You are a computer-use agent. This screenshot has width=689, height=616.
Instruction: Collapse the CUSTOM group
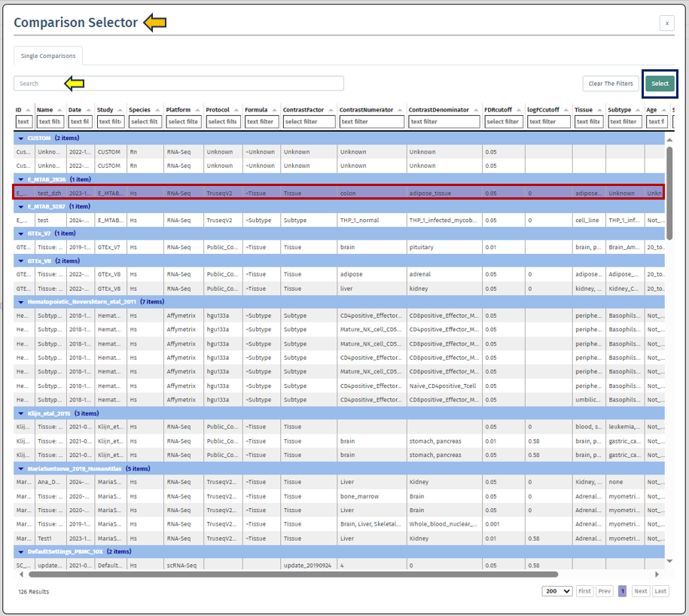20,138
